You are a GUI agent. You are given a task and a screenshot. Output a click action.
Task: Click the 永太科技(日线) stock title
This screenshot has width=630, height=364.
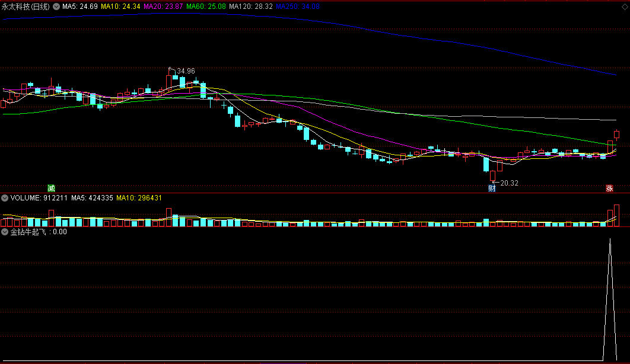[x=26, y=7]
